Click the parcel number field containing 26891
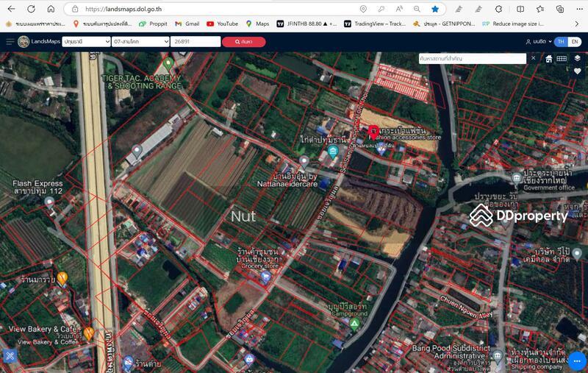 [x=196, y=42]
